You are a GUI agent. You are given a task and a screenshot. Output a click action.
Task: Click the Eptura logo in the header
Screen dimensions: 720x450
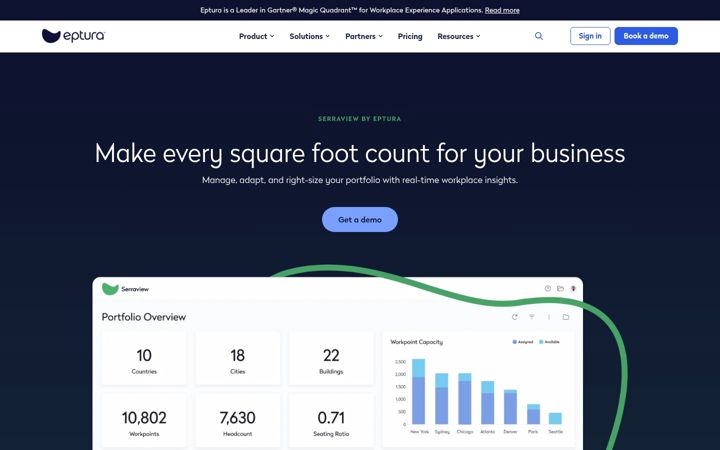pos(73,36)
